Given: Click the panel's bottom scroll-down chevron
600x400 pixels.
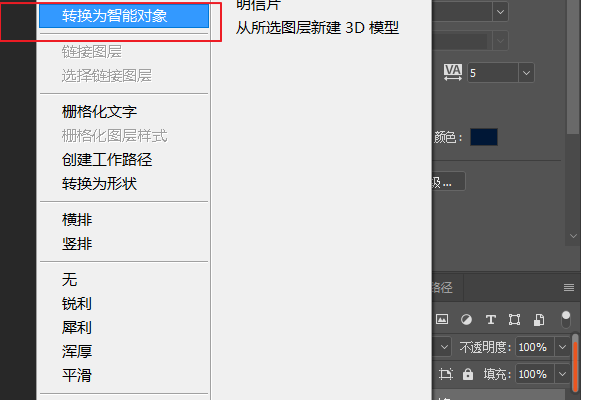Looking at the screenshot, I should pyautogui.click(x=573, y=236).
